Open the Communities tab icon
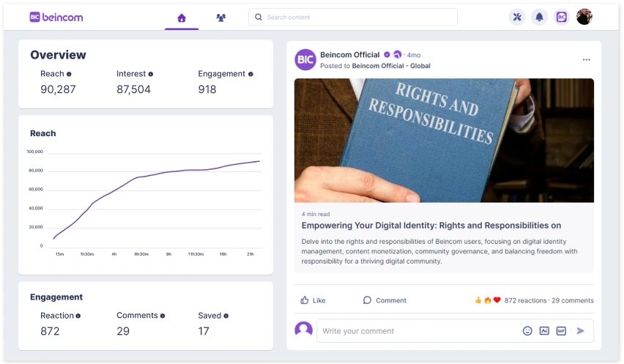 (x=221, y=18)
